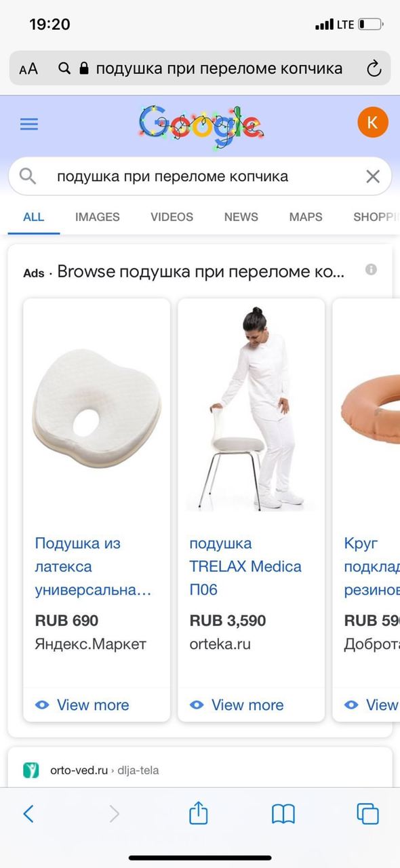Tap the magnifier icon in Google search box
The image size is (400, 868).
click(28, 176)
